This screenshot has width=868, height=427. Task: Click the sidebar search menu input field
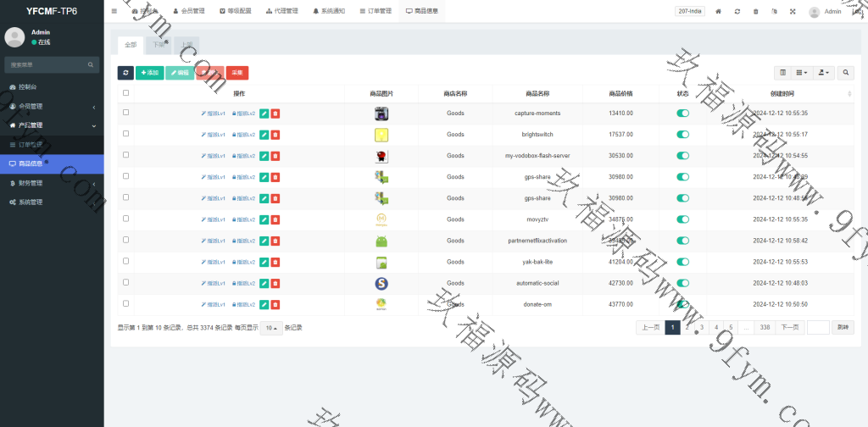(47, 64)
